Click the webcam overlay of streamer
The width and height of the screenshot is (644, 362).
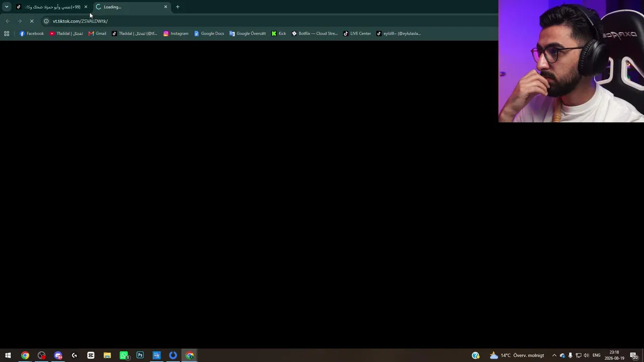(x=571, y=61)
